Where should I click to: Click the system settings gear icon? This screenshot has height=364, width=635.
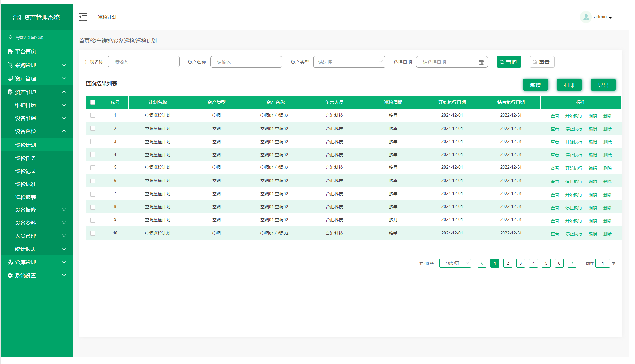[x=10, y=275]
